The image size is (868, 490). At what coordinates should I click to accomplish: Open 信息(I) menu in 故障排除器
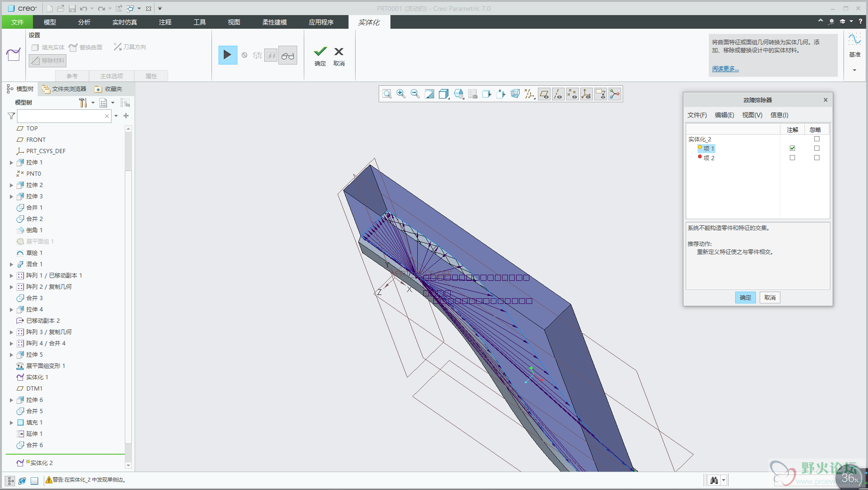pyautogui.click(x=779, y=115)
